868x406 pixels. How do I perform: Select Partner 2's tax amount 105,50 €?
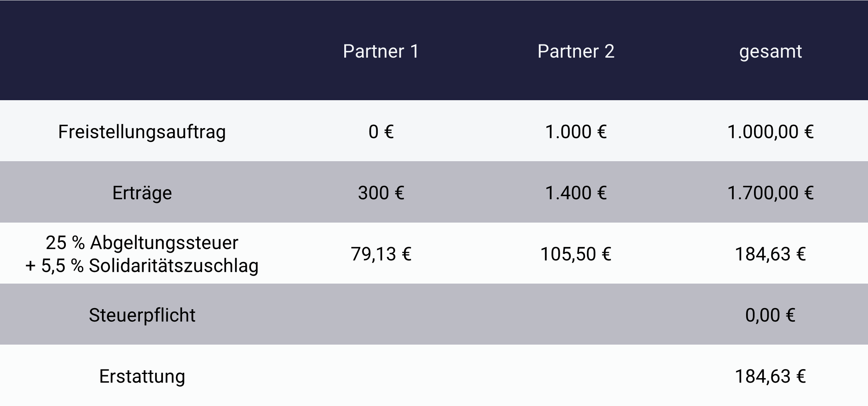[576, 254]
